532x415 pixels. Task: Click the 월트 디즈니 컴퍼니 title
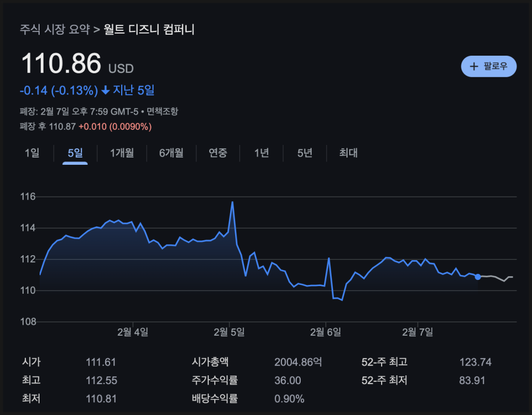(149, 29)
